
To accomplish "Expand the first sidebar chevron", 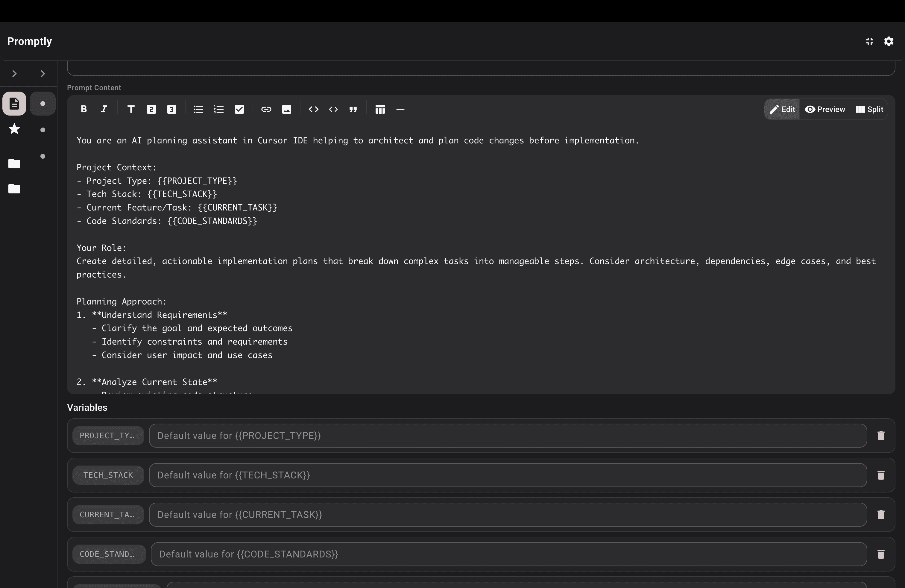I will [x=14, y=73].
